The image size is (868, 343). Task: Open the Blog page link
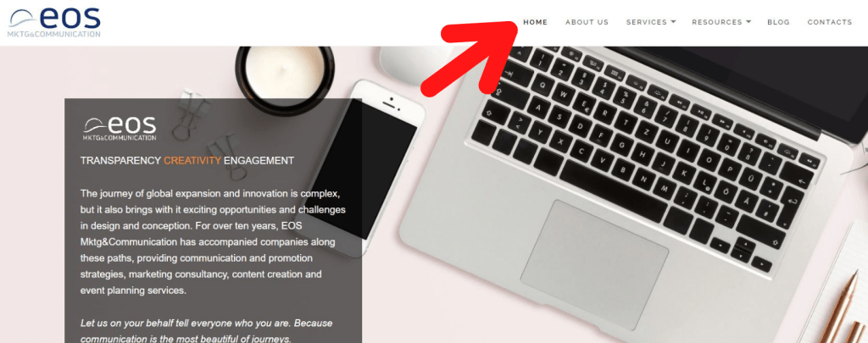pyautogui.click(x=778, y=22)
